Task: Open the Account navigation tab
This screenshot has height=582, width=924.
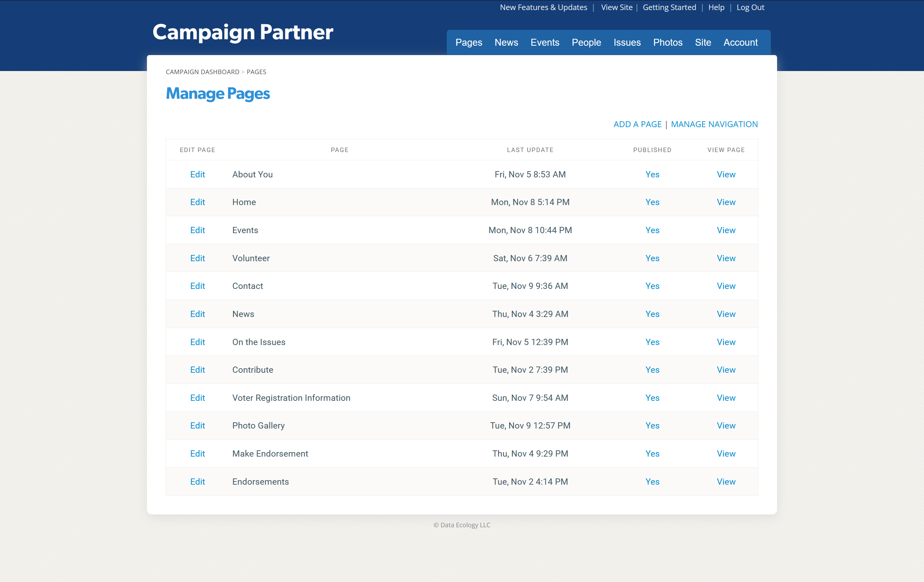Action: point(740,43)
